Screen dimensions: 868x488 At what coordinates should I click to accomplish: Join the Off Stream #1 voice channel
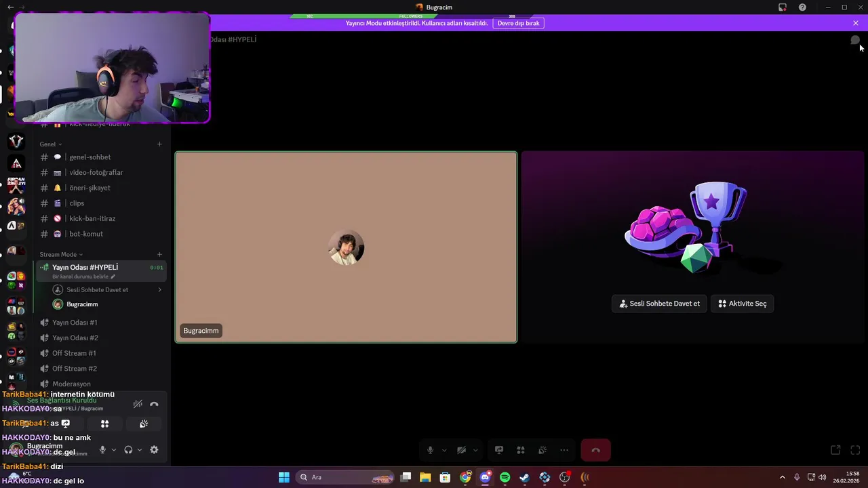coord(101,353)
